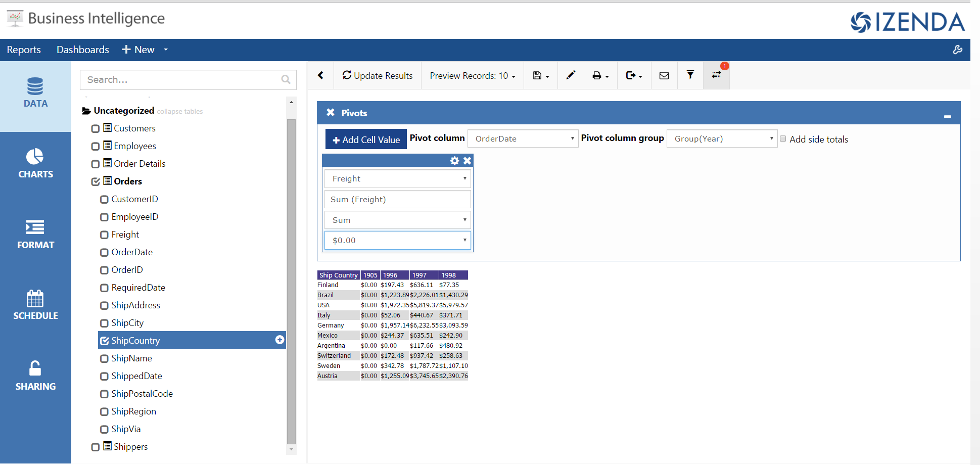Screen dimensions: 980x465
Task: Click the Business Intelligence chart icon
Action: click(x=15, y=19)
